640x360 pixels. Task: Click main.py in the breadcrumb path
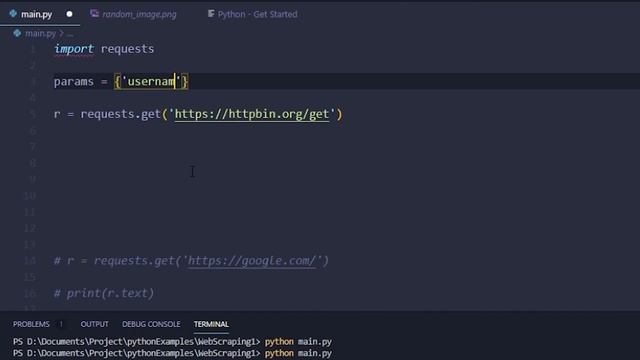click(x=40, y=33)
